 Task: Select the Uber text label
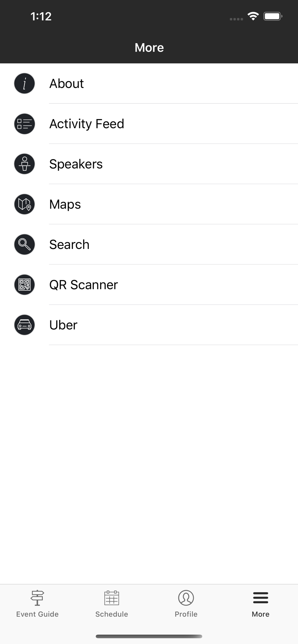[x=64, y=325]
